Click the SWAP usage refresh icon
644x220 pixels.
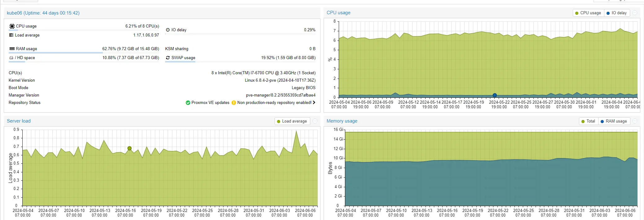(168, 58)
